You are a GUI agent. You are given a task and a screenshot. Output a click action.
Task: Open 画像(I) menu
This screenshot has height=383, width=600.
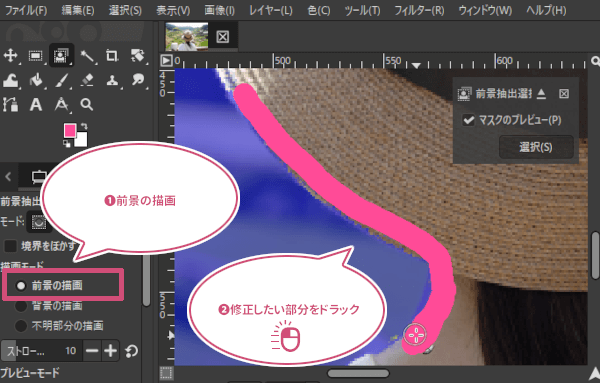click(x=219, y=10)
